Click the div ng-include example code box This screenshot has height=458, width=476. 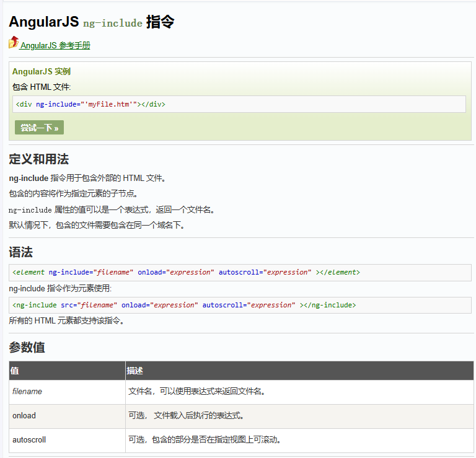[239, 104]
